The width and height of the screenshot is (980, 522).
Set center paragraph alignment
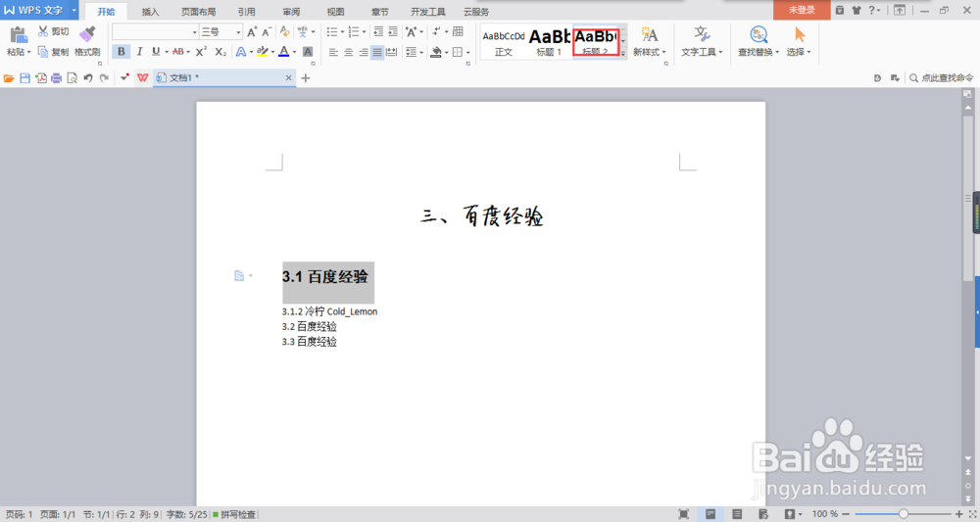pos(348,53)
